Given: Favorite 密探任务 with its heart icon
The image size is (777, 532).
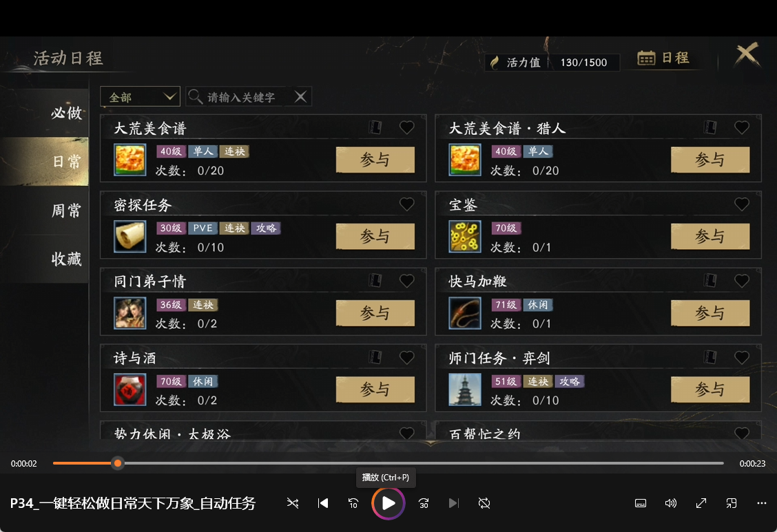Looking at the screenshot, I should 407,204.
